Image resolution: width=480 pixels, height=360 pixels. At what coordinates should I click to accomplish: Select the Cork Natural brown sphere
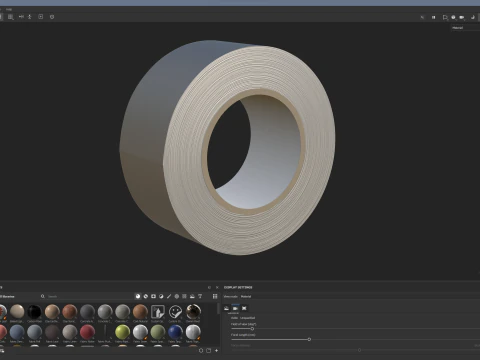coord(140,312)
